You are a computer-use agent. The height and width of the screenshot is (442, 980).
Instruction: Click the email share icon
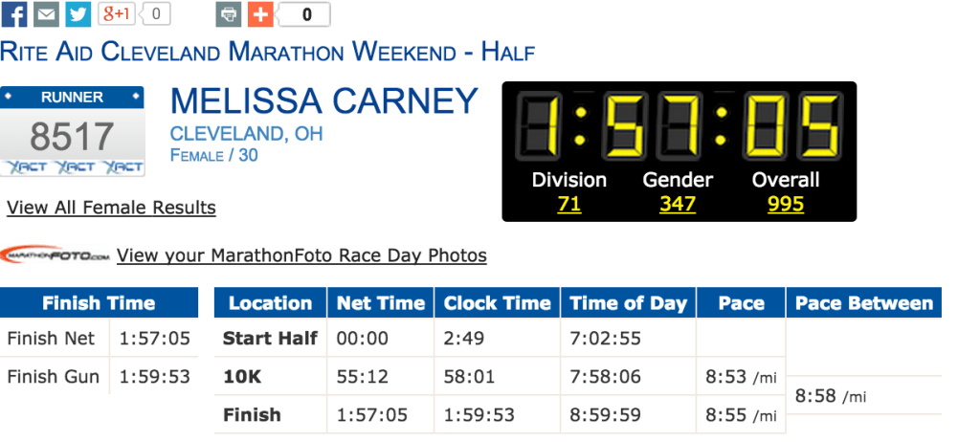click(x=46, y=14)
